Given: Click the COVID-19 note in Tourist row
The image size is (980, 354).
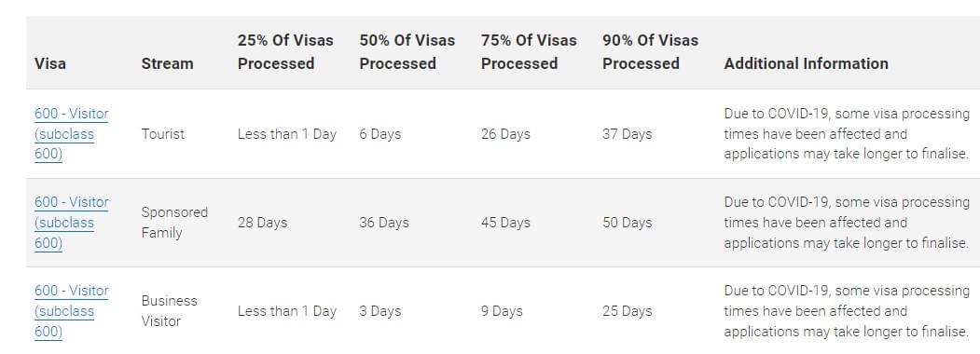Looking at the screenshot, I should [847, 133].
